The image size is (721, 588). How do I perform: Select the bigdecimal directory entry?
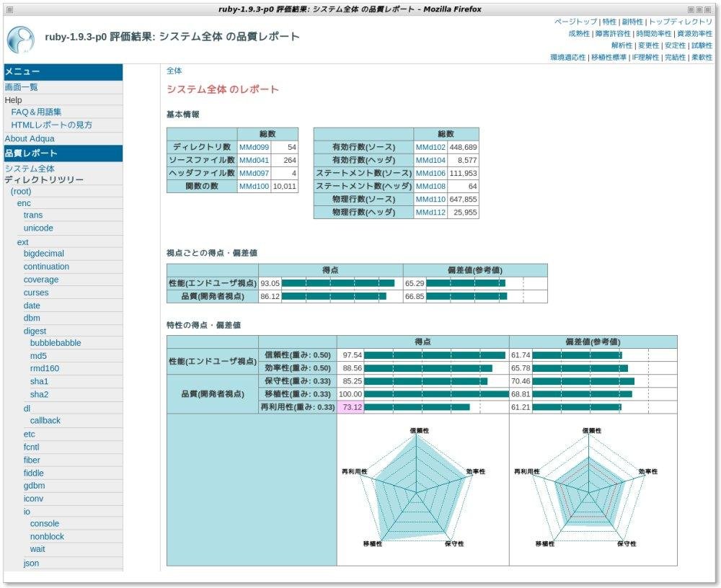[x=44, y=254]
